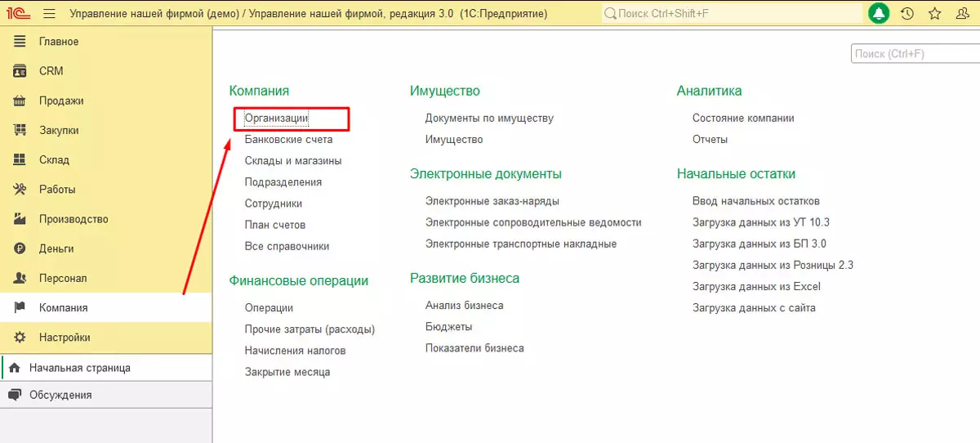Click the Производство factory icon
The width and height of the screenshot is (980, 443).
point(20,219)
